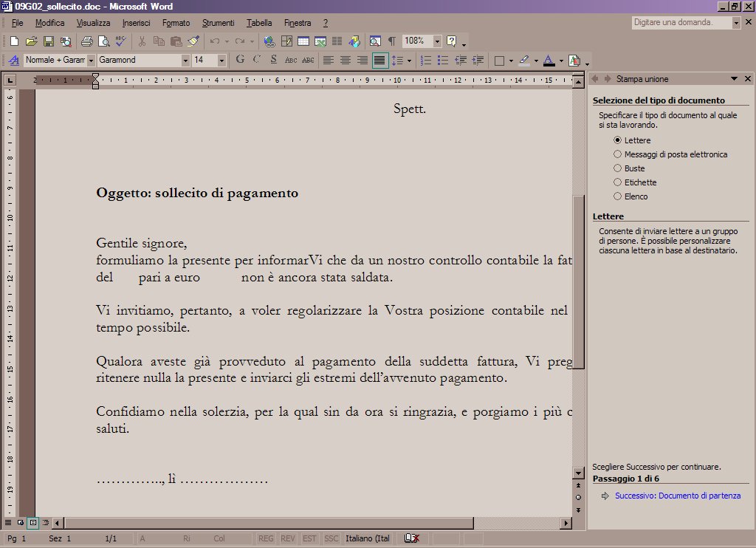
Task: Expand the font name Garamond dropdown
Action: (x=185, y=60)
